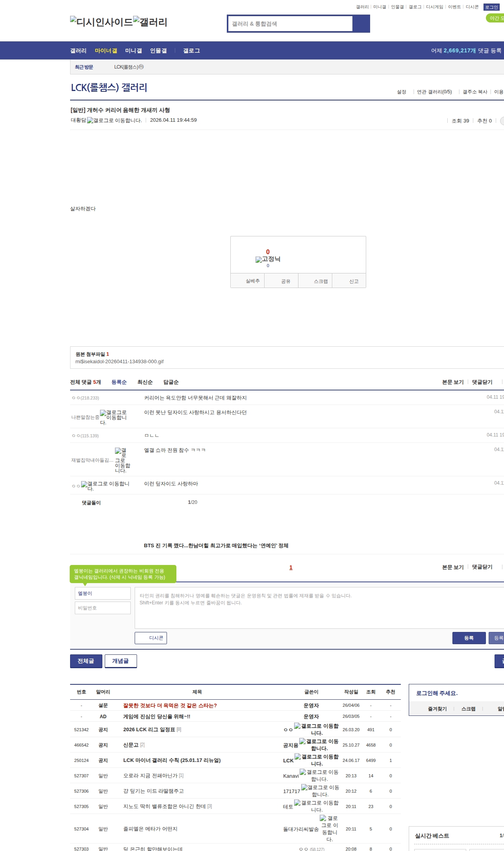
Task: Open attached file mi$isekaidol-20260411-134938-000.gif
Action: click(119, 362)
